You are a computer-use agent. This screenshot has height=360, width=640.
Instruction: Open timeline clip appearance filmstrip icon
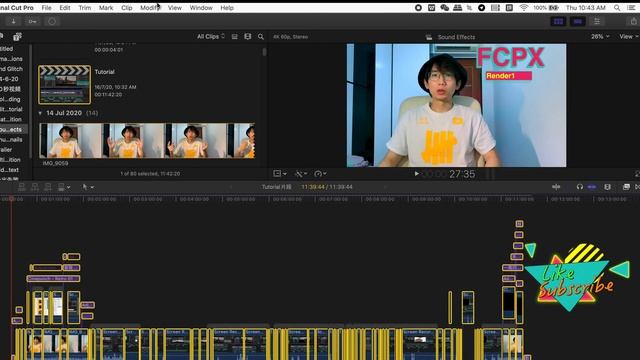608,187
